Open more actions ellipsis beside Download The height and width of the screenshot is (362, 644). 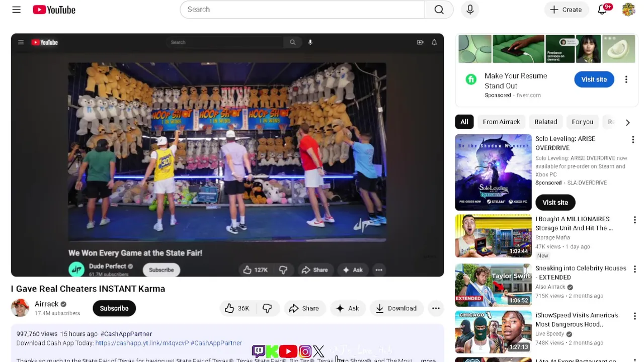pos(436,308)
